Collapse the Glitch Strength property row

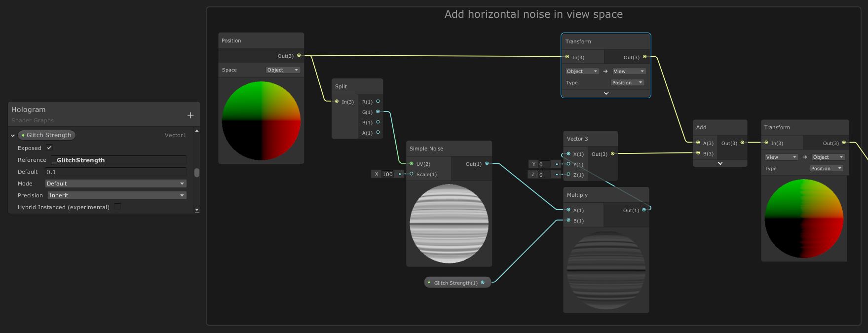point(13,135)
